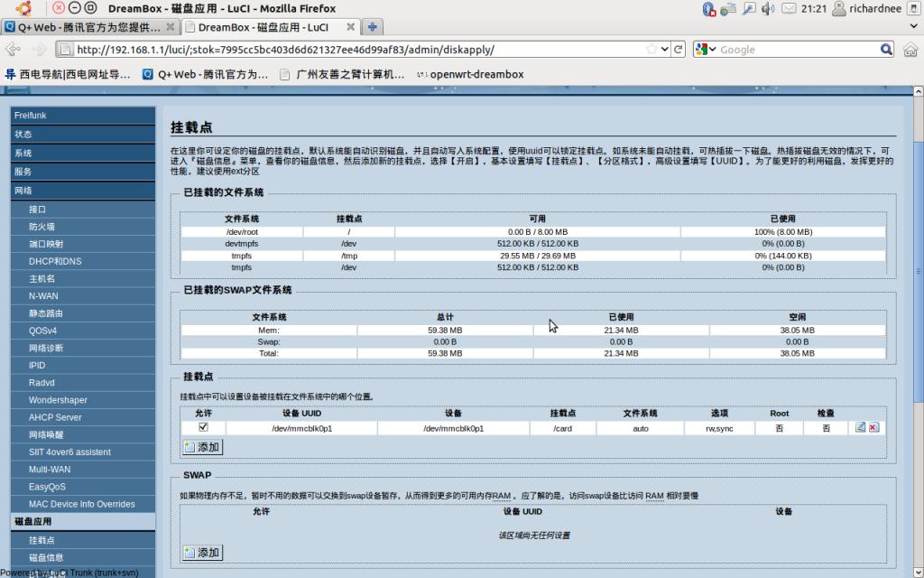
Task: Click the vertical page scrollbar
Action: [918, 271]
